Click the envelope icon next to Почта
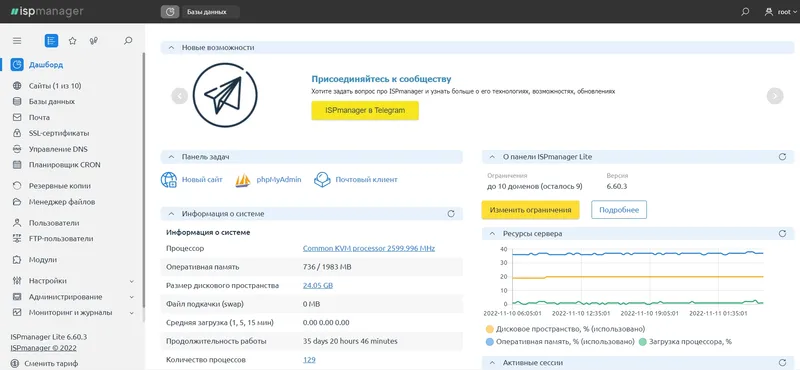The image size is (800, 370). point(17,117)
